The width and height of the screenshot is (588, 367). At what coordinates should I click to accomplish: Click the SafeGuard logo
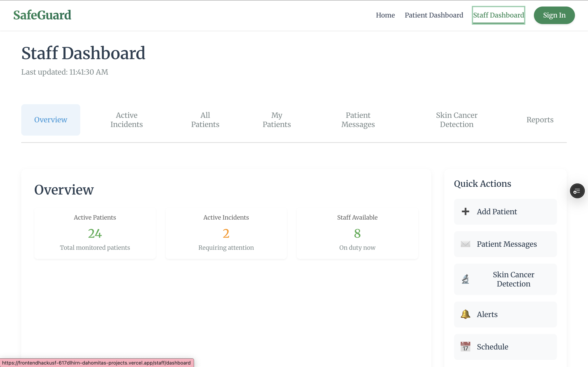tap(42, 15)
